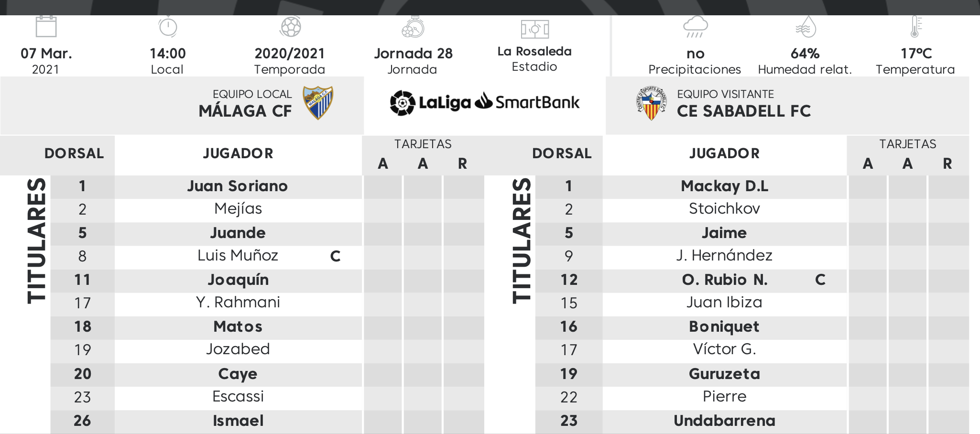Click Luis Muñoz captain C mark

336,256
